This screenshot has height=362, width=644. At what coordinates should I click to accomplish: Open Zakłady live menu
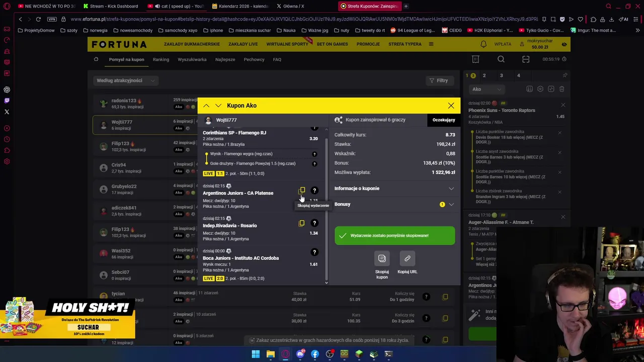point(243,44)
